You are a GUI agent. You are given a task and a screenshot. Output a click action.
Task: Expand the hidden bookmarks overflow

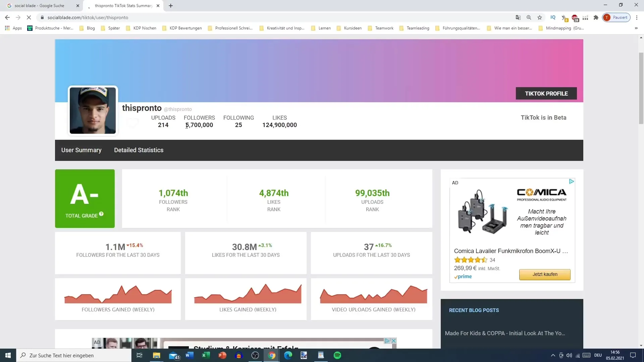click(636, 28)
